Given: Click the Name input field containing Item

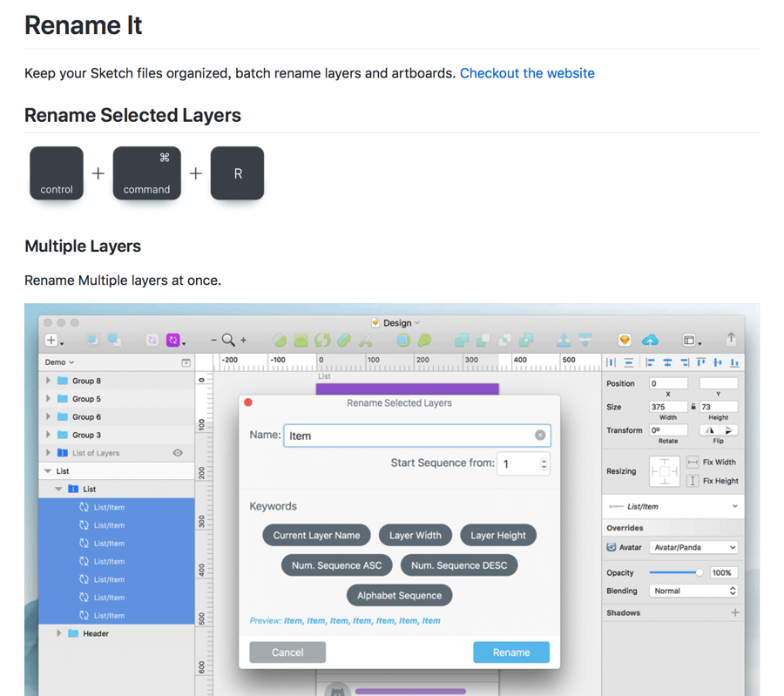Looking at the screenshot, I should pos(417,436).
